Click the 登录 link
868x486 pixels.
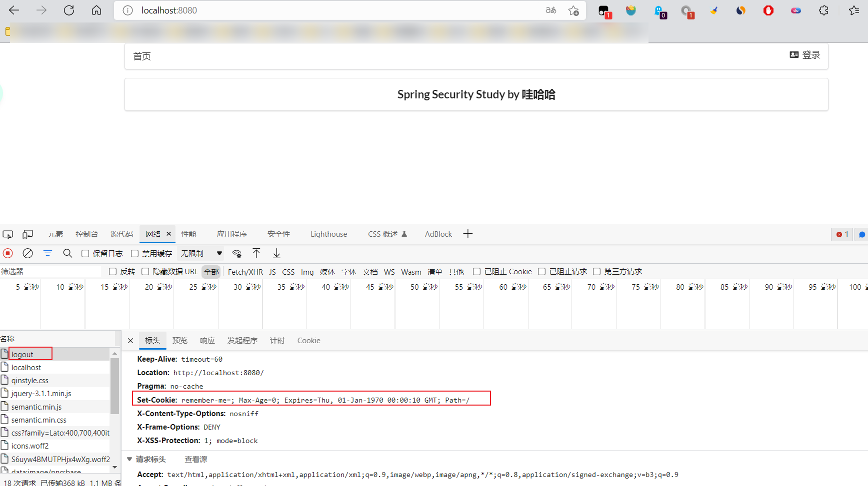pos(805,55)
